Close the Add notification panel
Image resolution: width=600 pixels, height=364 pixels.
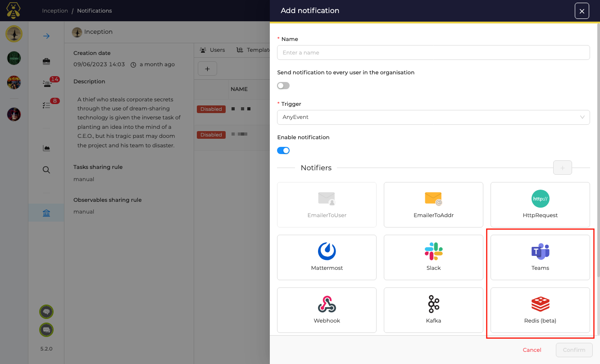click(x=582, y=11)
